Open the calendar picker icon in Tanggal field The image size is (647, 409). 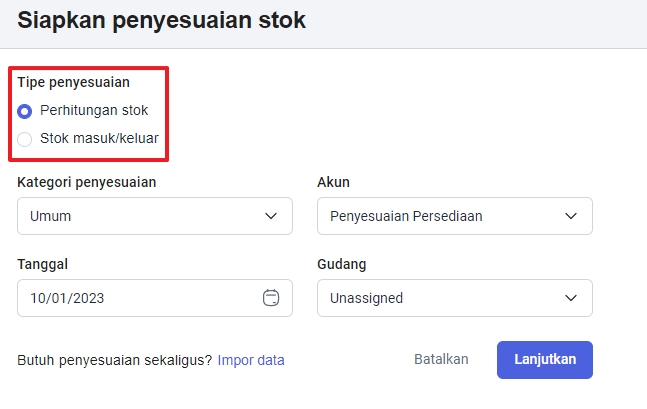[270, 298]
